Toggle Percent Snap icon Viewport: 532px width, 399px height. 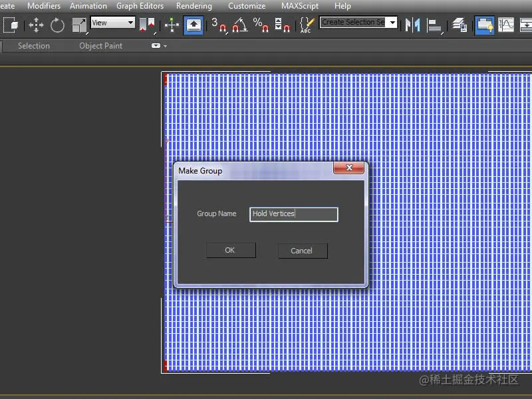(261, 25)
